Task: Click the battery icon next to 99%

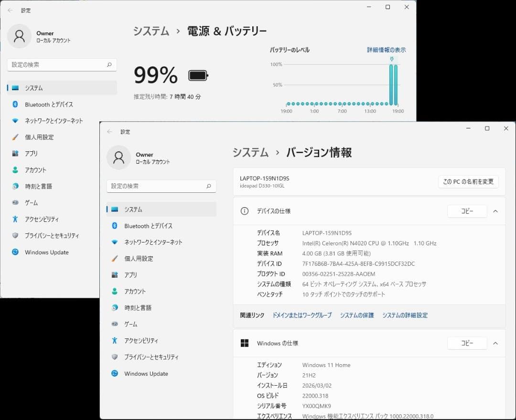Action: click(x=198, y=75)
